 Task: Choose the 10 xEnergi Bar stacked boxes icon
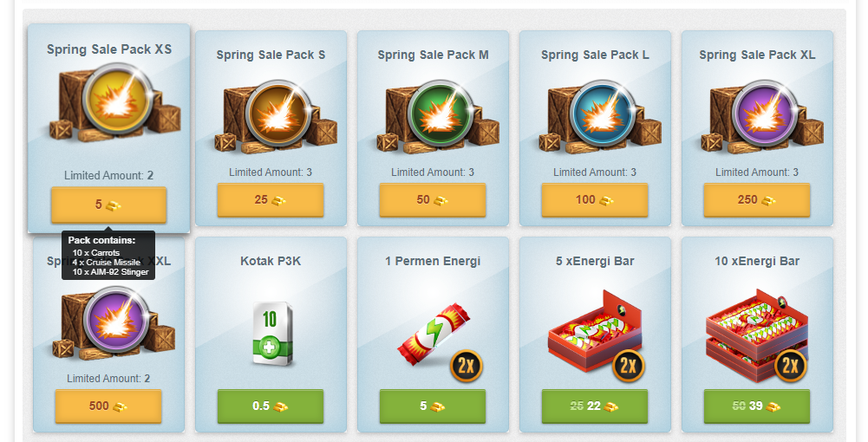coord(758,335)
